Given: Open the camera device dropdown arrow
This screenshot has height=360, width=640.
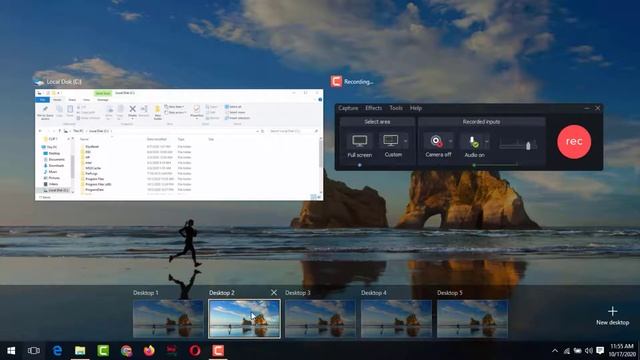Looking at the screenshot, I should pos(451,141).
